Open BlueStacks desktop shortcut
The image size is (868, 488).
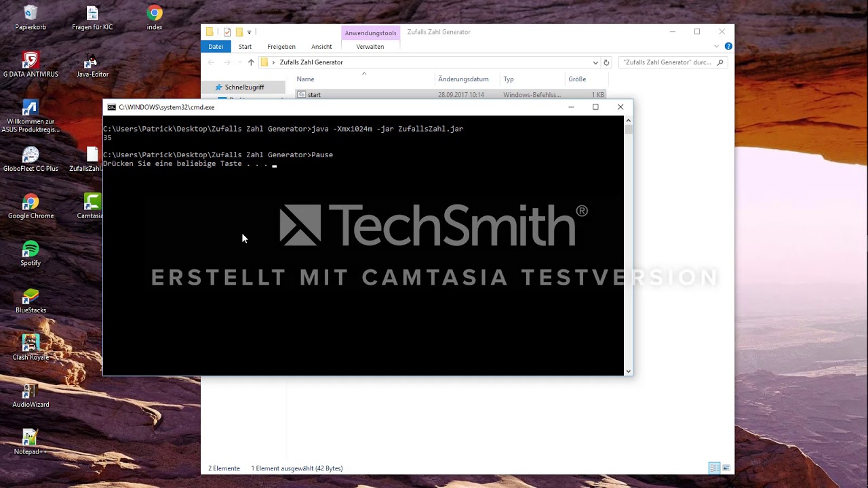tap(31, 301)
